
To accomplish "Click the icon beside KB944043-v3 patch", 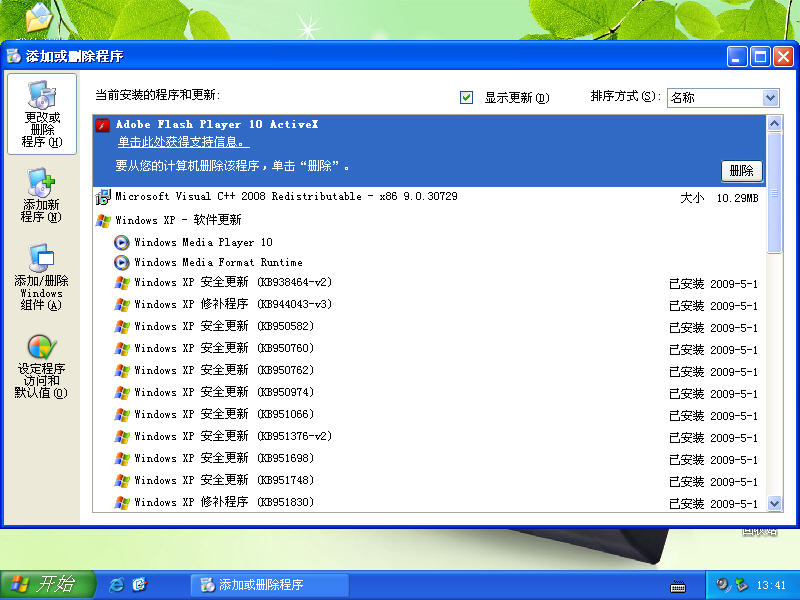I will coord(122,305).
